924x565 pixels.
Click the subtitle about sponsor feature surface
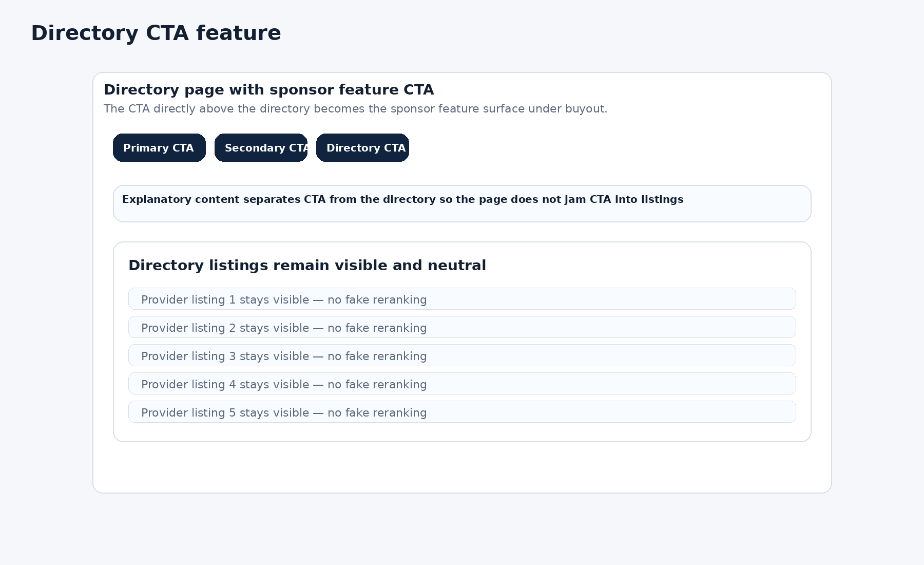[x=355, y=109]
